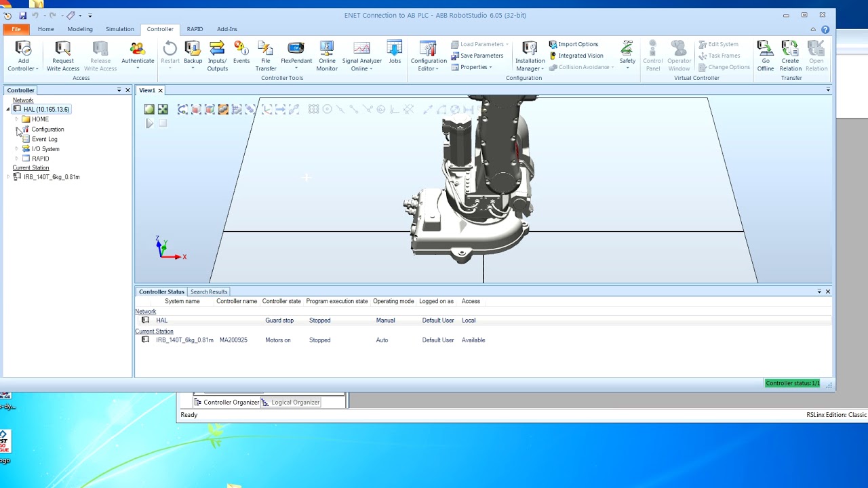The width and height of the screenshot is (868, 488).
Task: Select the Event Log tree item
Action: pos(45,139)
